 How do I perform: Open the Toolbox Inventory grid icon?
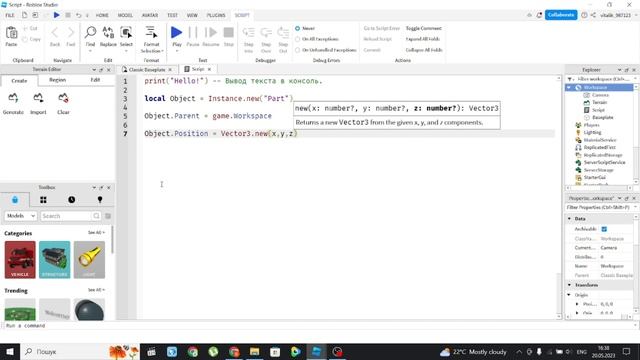point(43,200)
